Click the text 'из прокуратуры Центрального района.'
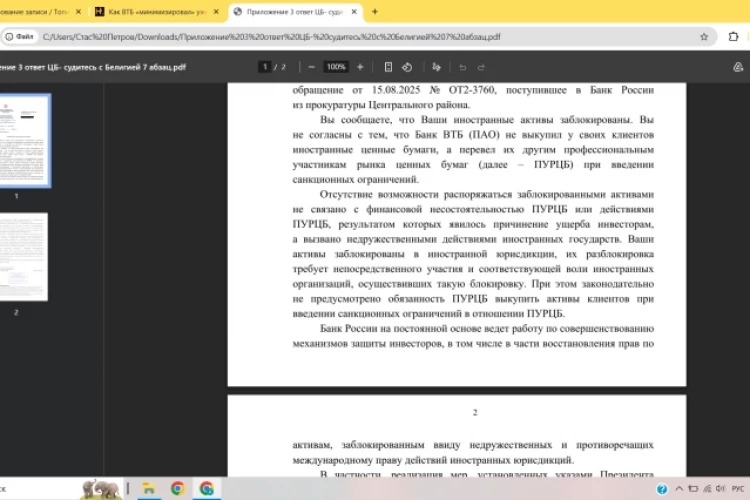 [381, 105]
